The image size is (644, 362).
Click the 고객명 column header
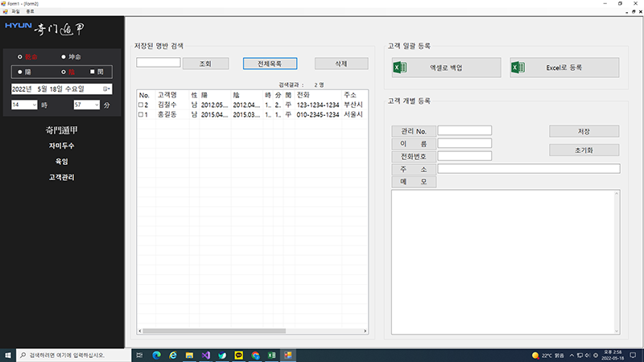172,95
